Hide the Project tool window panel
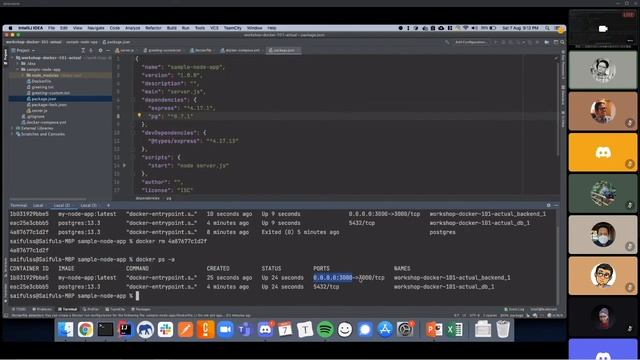 coord(108,51)
